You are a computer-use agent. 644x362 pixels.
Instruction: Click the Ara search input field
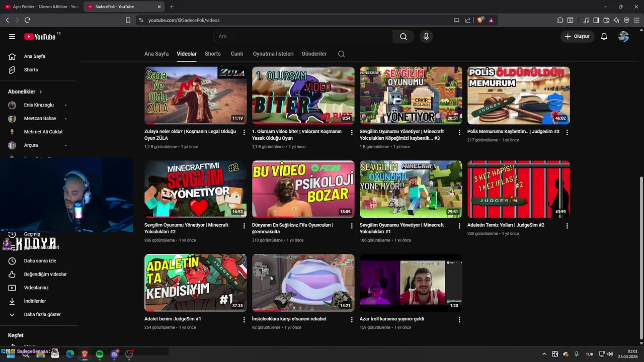[303, 36]
